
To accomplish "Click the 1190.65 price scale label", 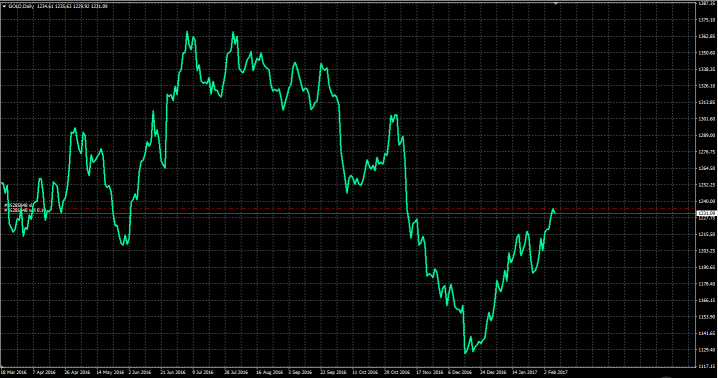I will point(707,267).
